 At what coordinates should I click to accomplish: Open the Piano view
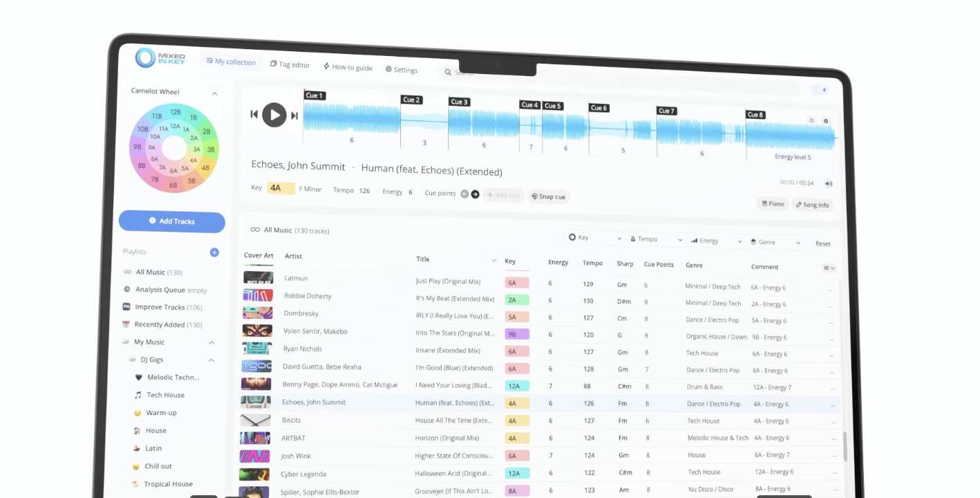(x=773, y=204)
